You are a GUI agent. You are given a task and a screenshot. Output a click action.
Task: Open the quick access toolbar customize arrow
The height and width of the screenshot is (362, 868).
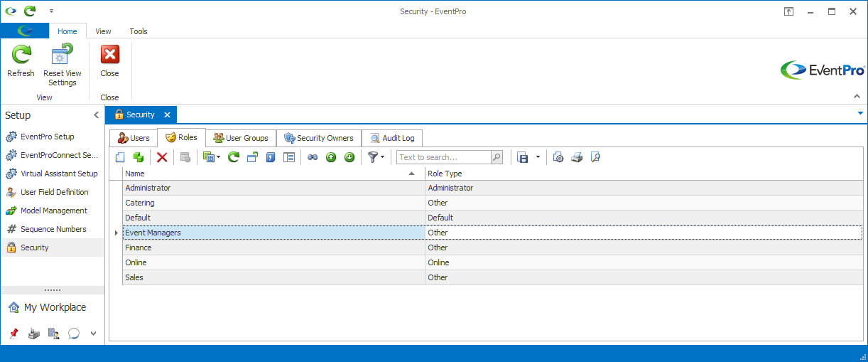[x=51, y=11]
